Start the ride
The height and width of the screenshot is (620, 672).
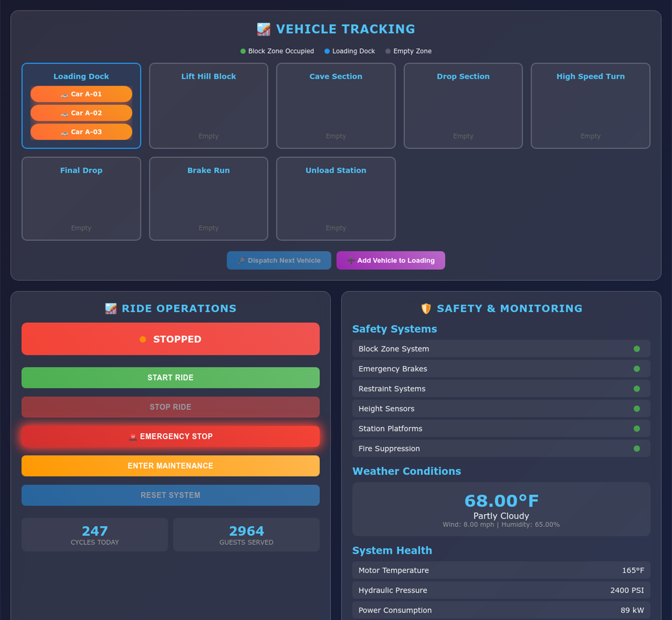[170, 378]
